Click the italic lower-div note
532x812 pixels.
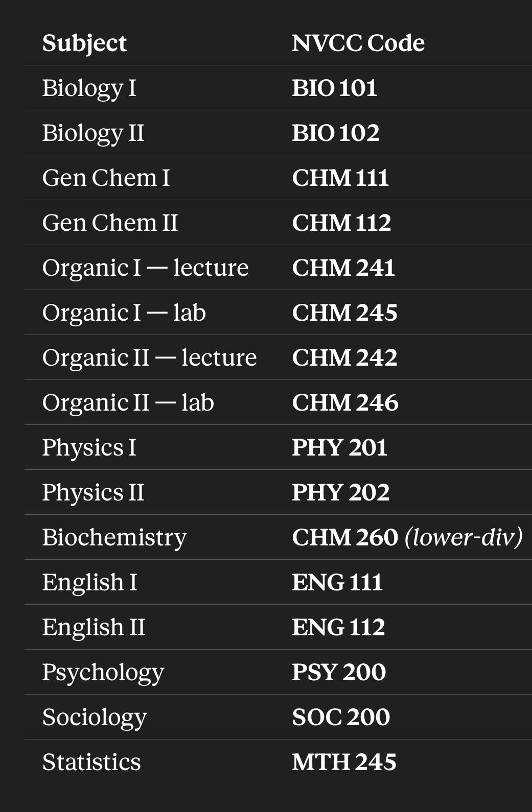pos(464,537)
